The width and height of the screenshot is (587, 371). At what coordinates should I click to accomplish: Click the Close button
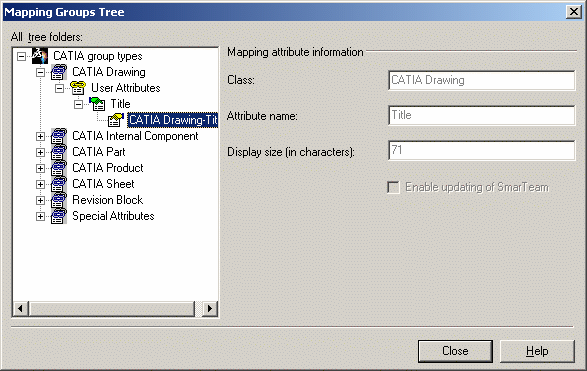click(x=455, y=351)
